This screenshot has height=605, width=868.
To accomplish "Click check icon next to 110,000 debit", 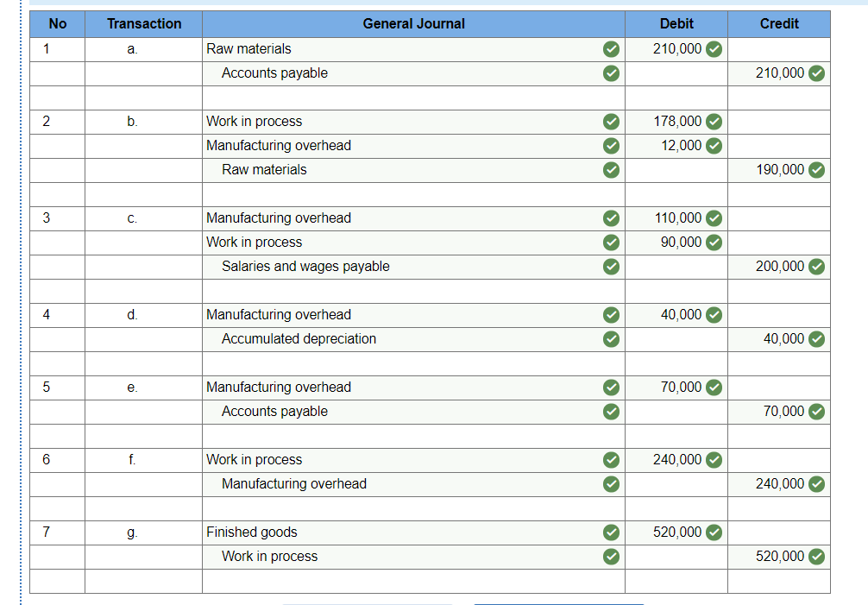I will click(714, 218).
